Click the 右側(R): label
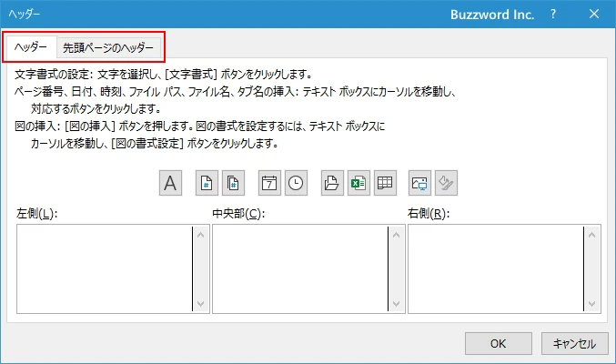 point(429,214)
